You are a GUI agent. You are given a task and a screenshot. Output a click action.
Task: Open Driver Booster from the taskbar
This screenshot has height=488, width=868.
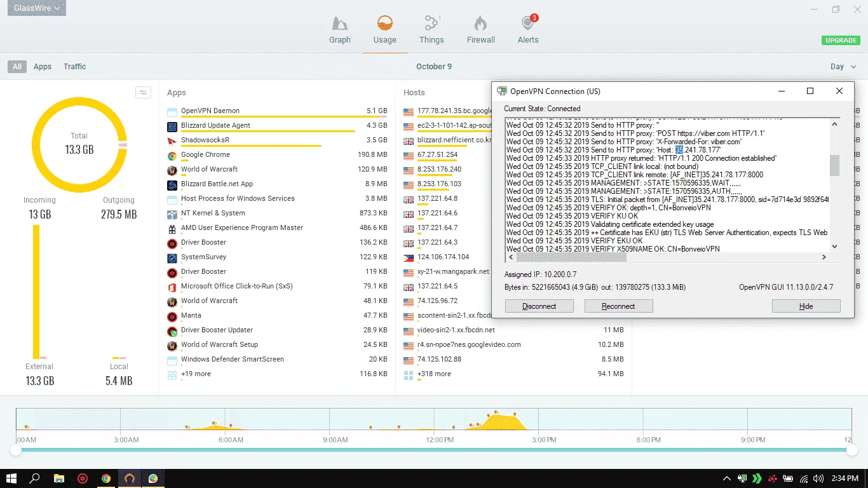pos(83,478)
